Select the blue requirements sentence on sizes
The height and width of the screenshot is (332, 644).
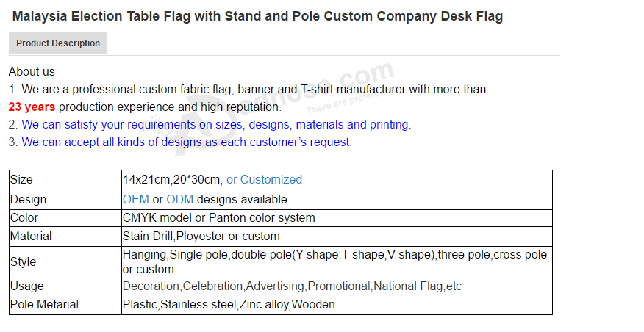pyautogui.click(x=216, y=125)
